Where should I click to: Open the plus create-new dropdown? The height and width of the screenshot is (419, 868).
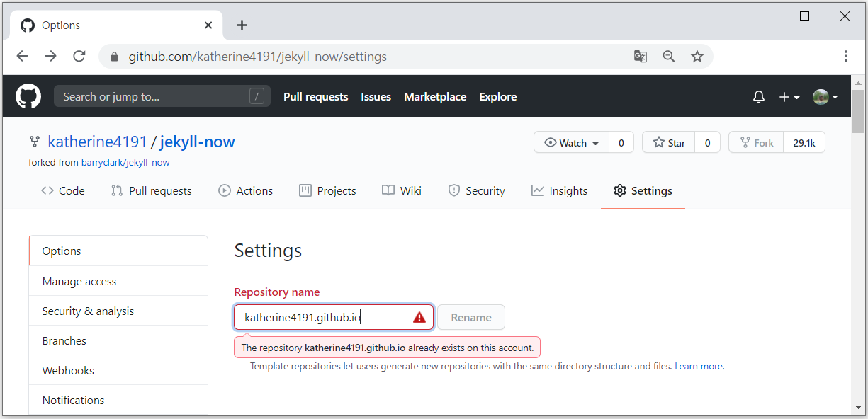click(x=789, y=97)
